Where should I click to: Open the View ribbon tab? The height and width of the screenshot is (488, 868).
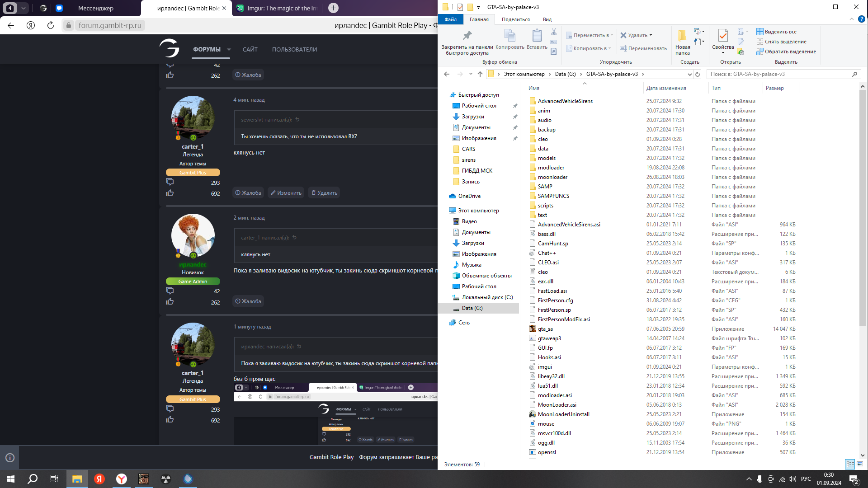[547, 19]
